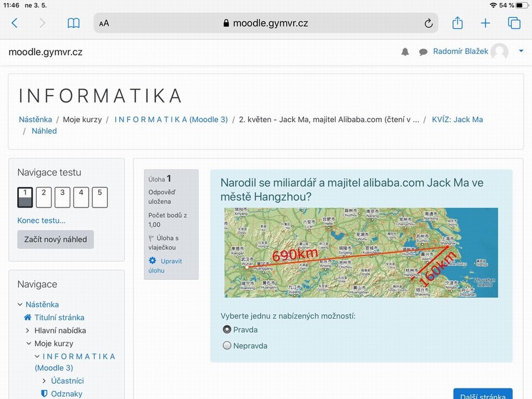
Task: Tap the Safari back arrow
Action: tap(15, 23)
